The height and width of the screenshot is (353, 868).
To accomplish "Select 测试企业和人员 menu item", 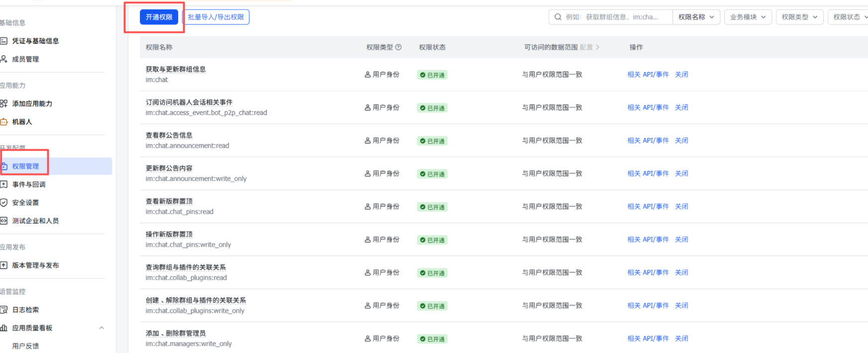I will pyautogui.click(x=35, y=221).
